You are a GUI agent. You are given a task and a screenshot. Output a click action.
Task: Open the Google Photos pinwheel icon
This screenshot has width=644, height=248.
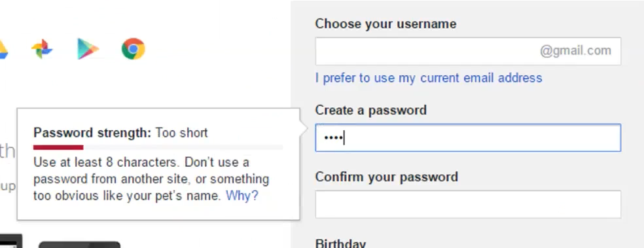coord(42,49)
